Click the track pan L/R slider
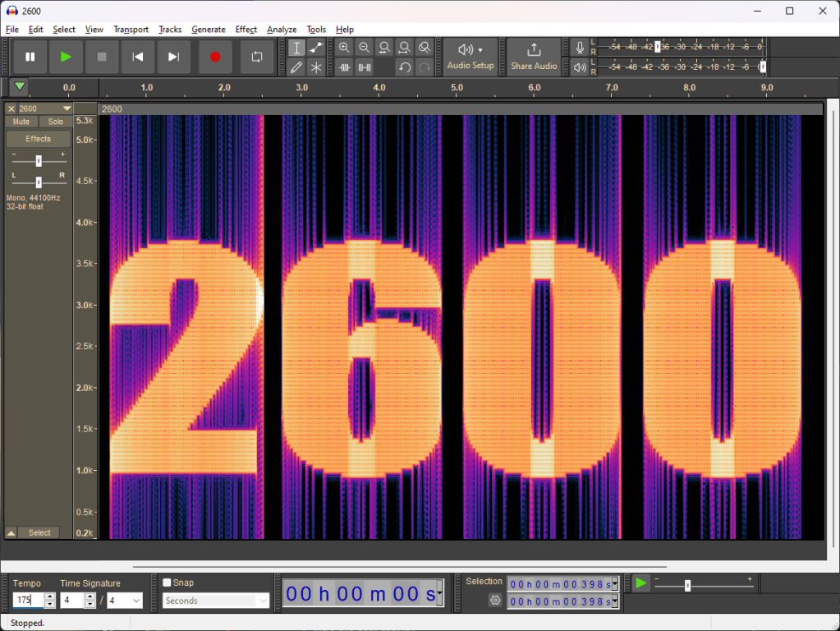Screen dimensions: 840x631 39,182
